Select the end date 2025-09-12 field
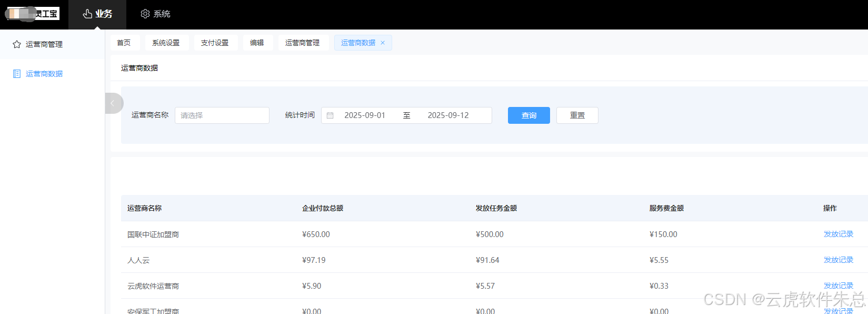Screen dimensions: 868x314 tap(448, 115)
